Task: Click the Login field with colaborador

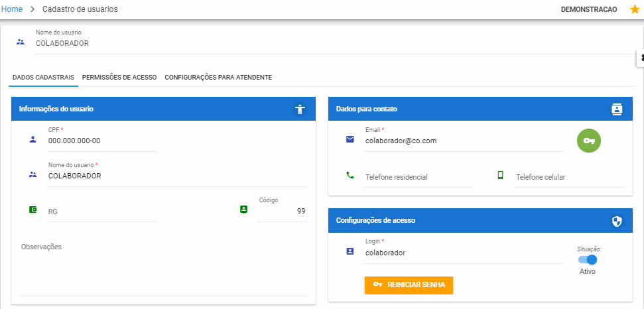Action: (464, 253)
